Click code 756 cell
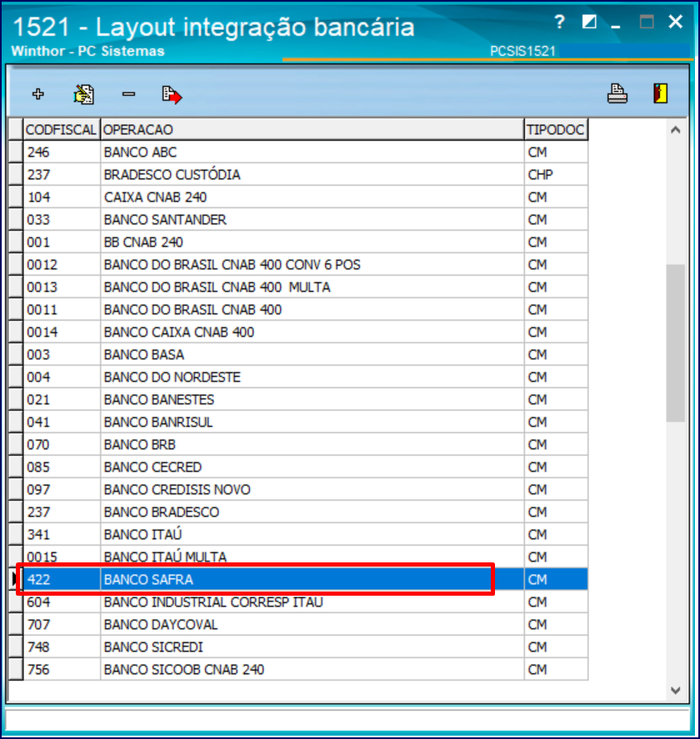 pyautogui.click(x=62, y=670)
